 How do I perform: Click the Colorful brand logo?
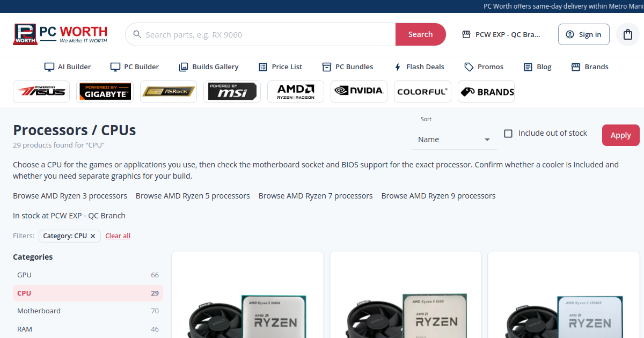422,92
